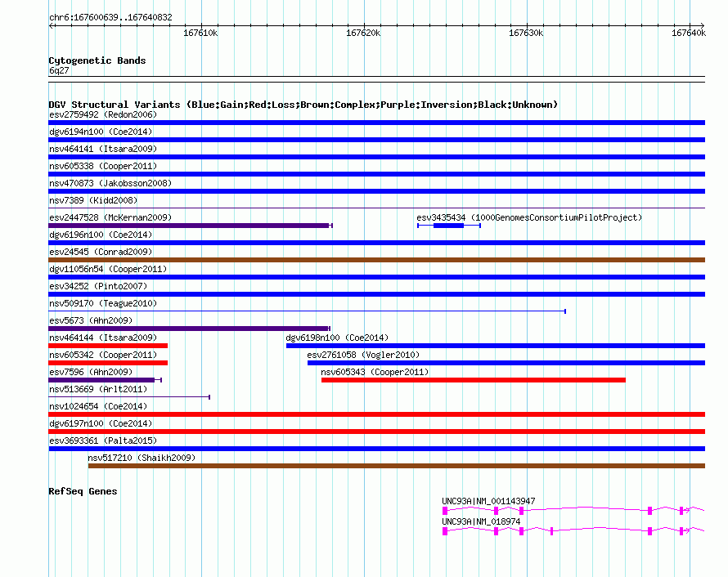Click dgv6196n100 (Coe2014) label

click(101, 235)
